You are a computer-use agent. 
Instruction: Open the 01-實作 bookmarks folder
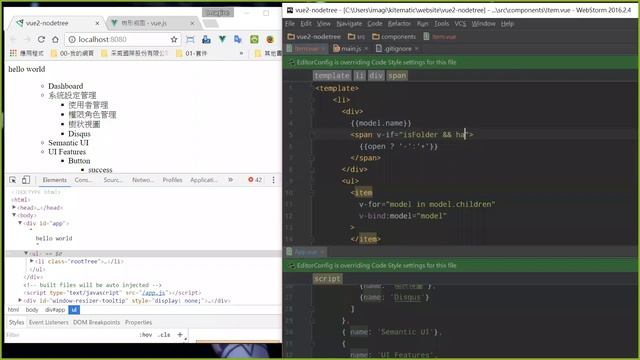click(x=191, y=53)
